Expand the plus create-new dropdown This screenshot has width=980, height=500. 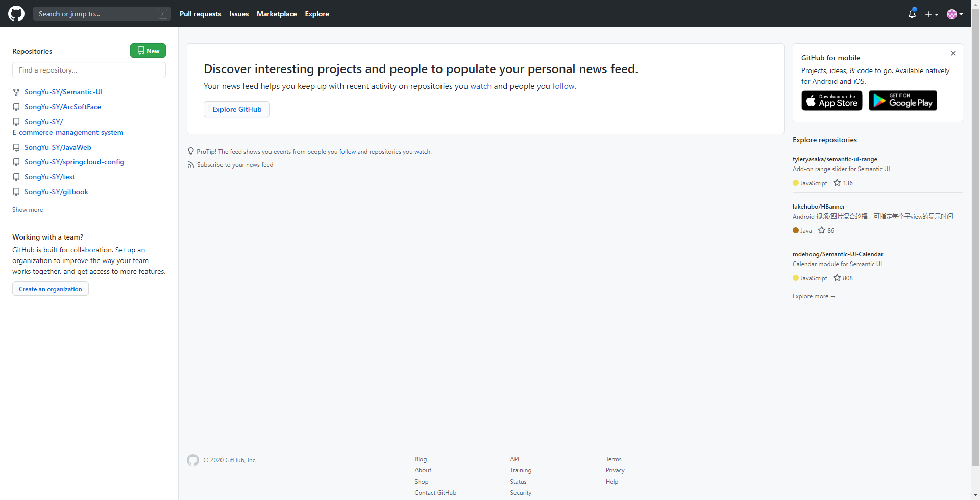pos(932,14)
